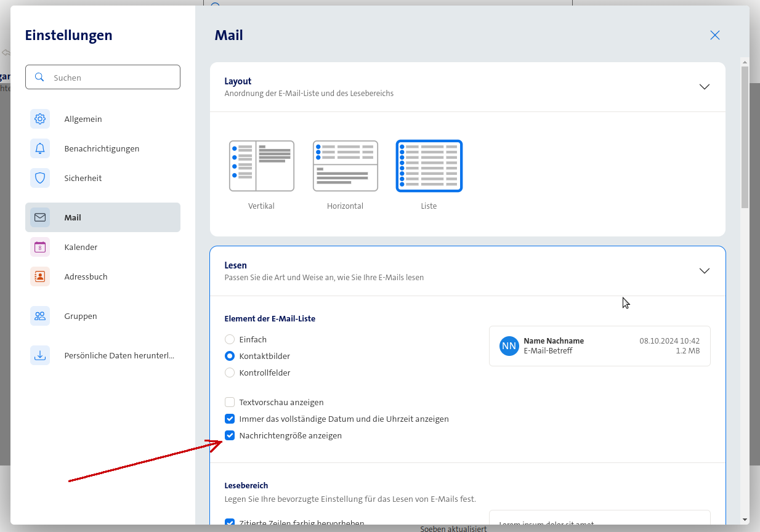Click the download icon for Persönliche Daten
Image resolution: width=760 pixels, height=532 pixels.
(40, 355)
